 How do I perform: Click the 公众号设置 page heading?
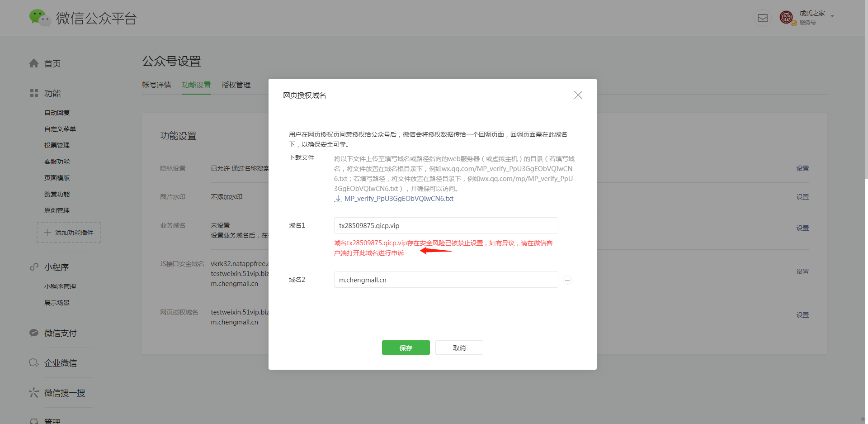[x=171, y=61]
